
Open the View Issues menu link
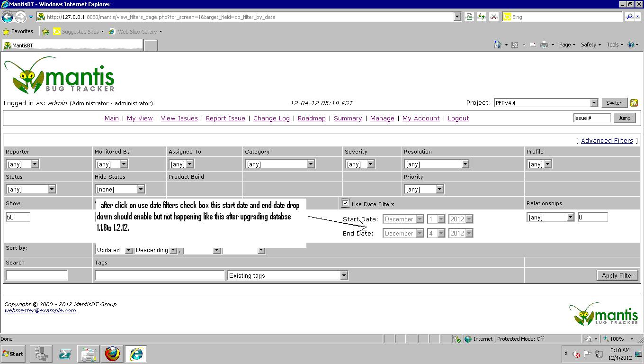(179, 118)
